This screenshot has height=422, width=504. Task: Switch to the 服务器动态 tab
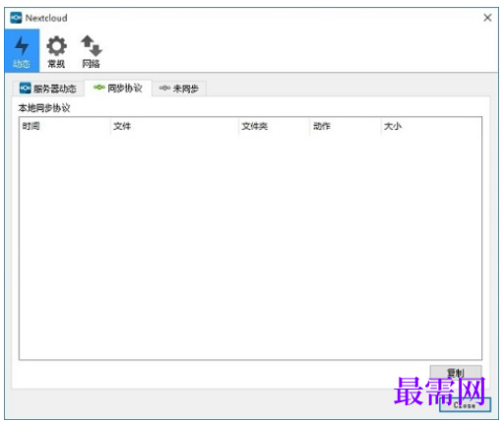(48, 89)
